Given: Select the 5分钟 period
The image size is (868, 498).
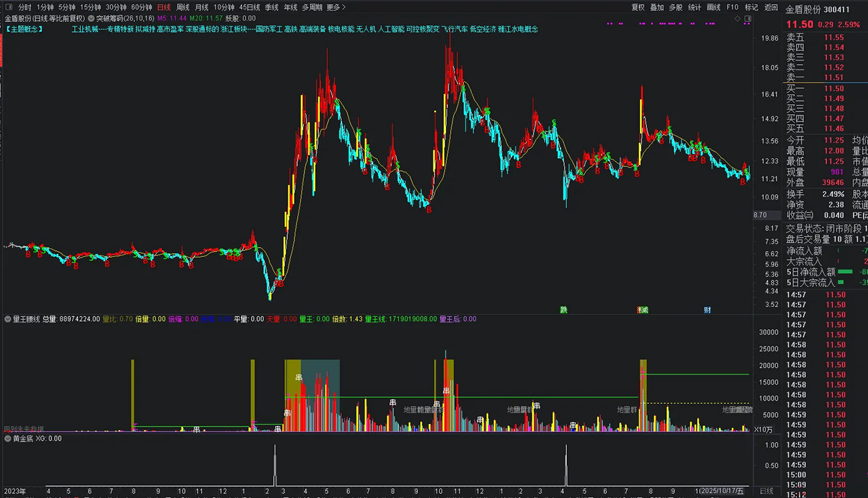Looking at the screenshot, I should click(x=67, y=7).
